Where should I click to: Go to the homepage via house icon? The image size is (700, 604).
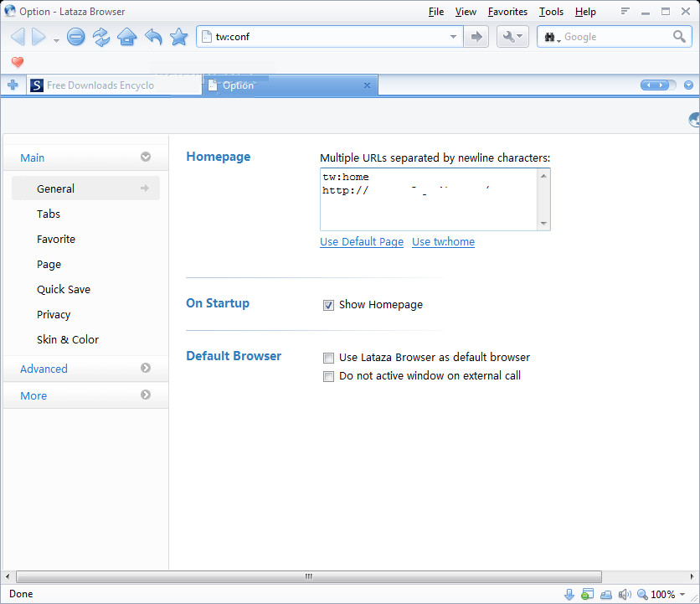pyautogui.click(x=126, y=37)
